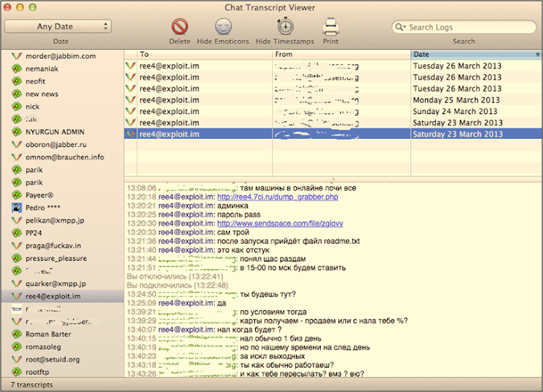Image resolution: width=543 pixels, height=392 pixels.
Task: Click the From column header
Action: 341,54
